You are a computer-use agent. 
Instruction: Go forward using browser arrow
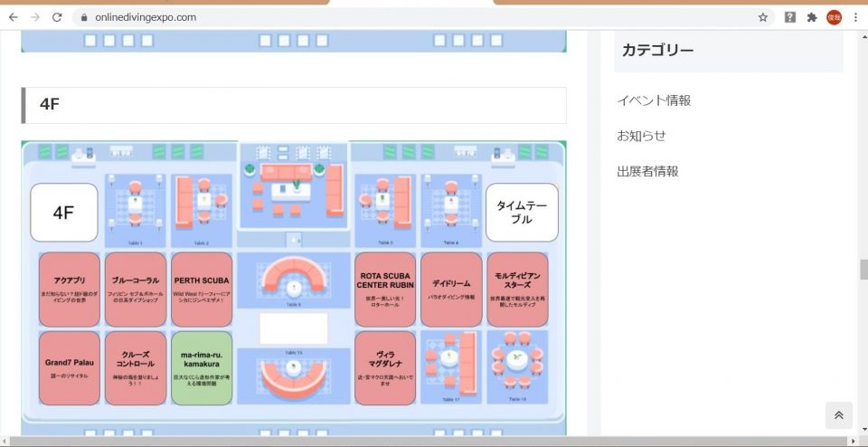point(35,17)
